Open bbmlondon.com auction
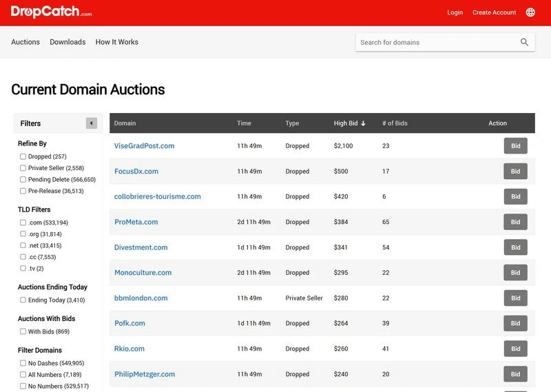This screenshot has height=392, width=551. click(x=141, y=298)
